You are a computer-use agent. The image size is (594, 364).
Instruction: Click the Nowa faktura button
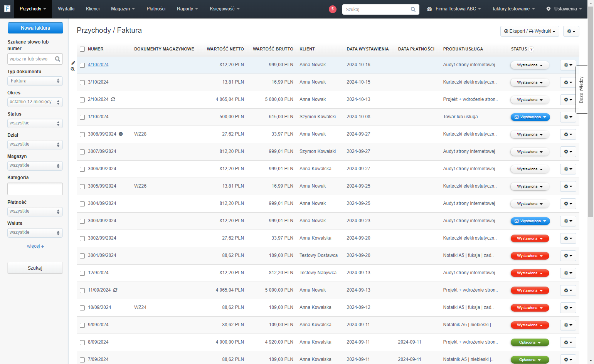coord(35,28)
